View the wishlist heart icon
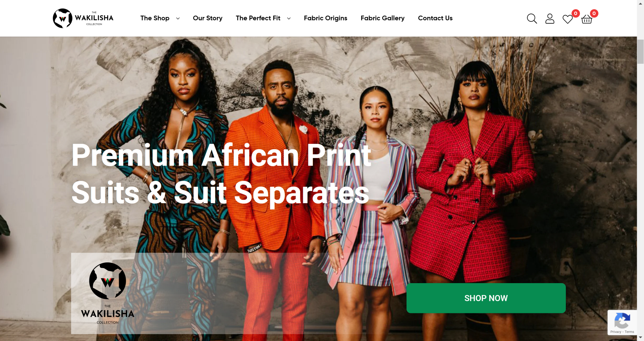The image size is (644, 341). (568, 19)
